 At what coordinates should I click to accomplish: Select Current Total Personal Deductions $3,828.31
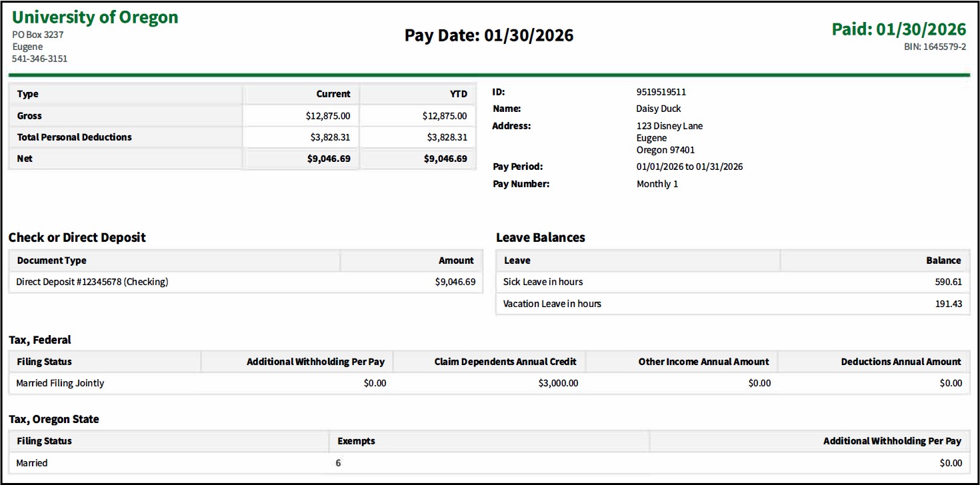pyautogui.click(x=330, y=137)
